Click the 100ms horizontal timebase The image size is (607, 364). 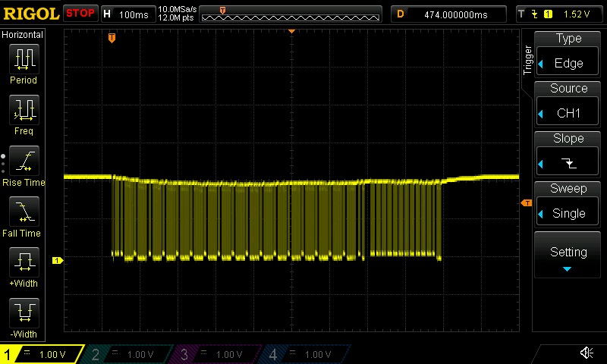click(x=127, y=14)
